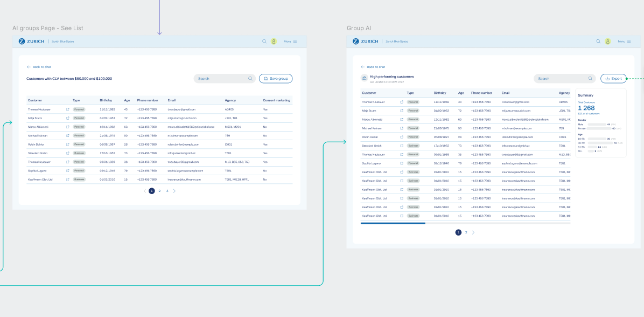Click Zurich Blue Space text in Group AI header
Viewport: 644px width, 317px height.
[x=397, y=42]
